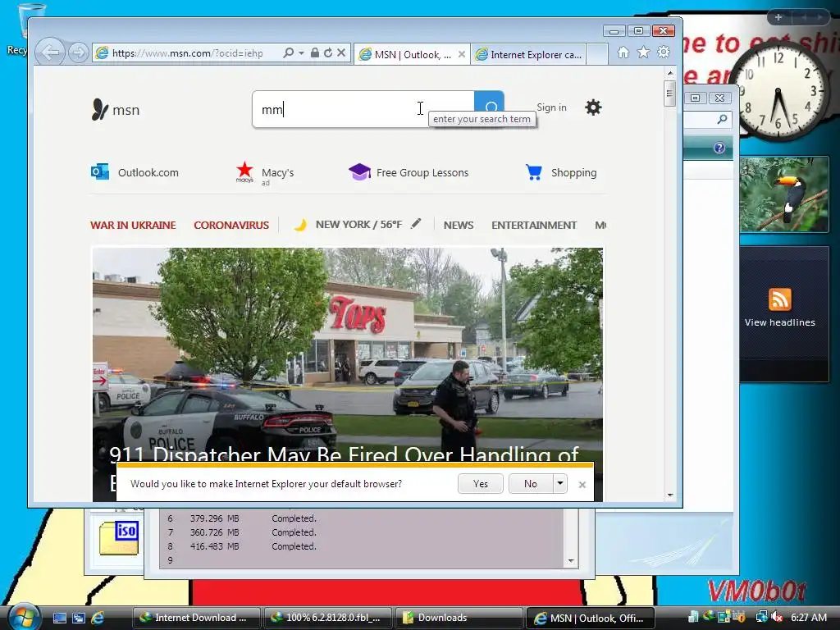Select the CORONAVIRUS nav item
Screen dimensions: 840x630
231,225
